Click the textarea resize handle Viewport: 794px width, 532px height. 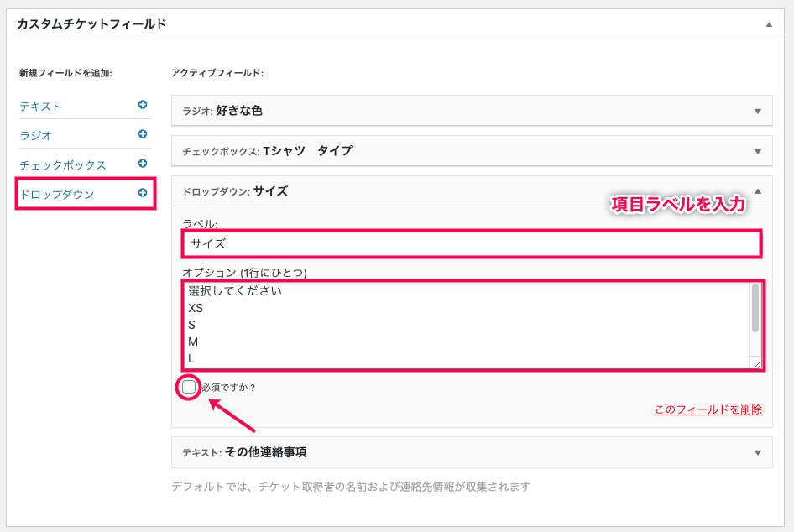coord(757,363)
